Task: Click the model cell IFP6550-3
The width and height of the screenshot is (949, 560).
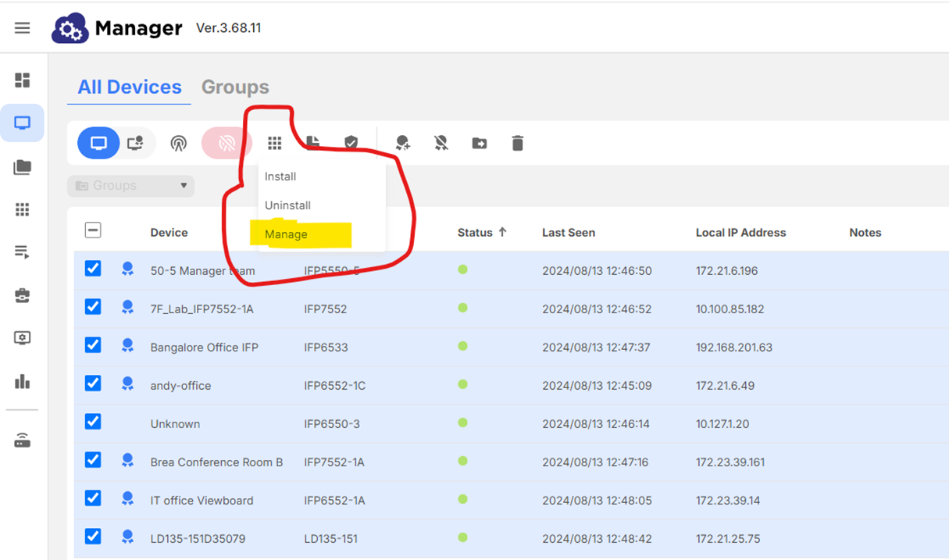Action: tap(332, 424)
